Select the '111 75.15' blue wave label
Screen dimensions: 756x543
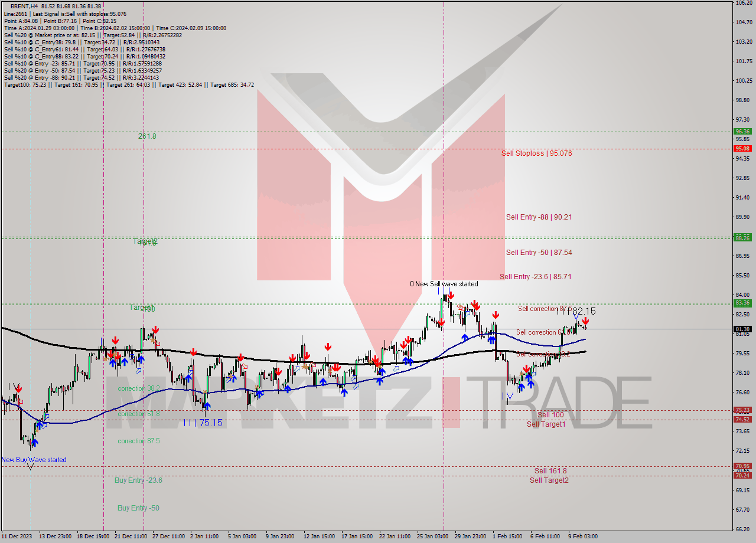click(x=203, y=423)
